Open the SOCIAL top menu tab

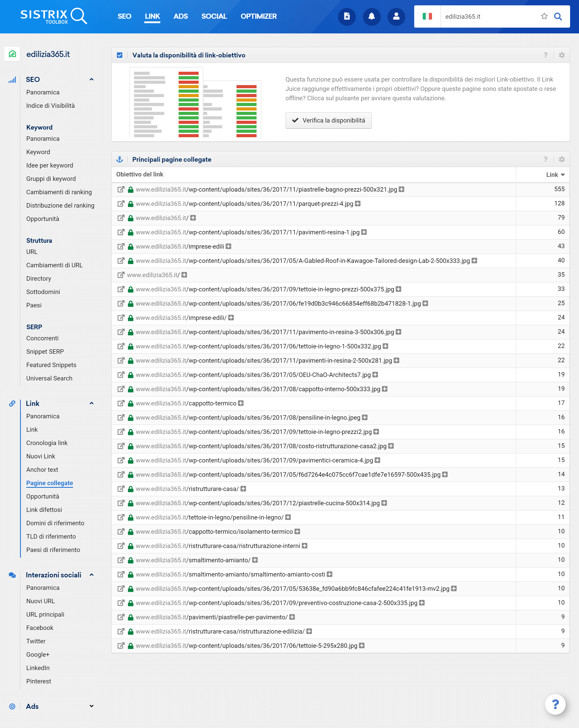coord(214,16)
